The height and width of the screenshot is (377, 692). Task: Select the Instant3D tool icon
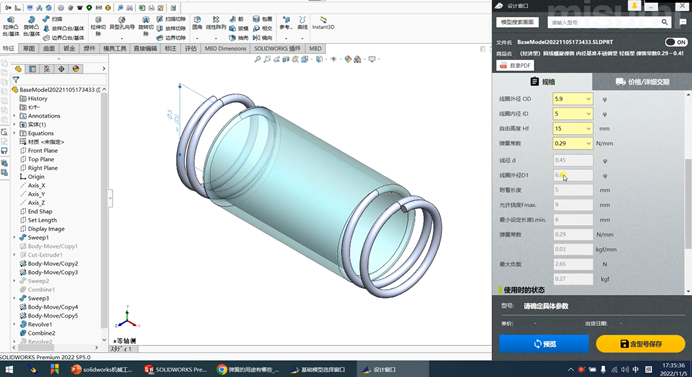tap(323, 20)
